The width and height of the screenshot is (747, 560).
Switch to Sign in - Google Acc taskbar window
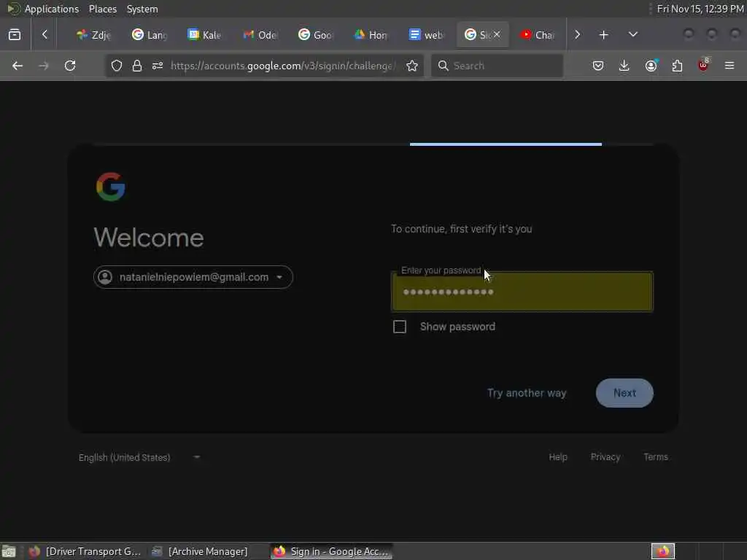coord(332,551)
